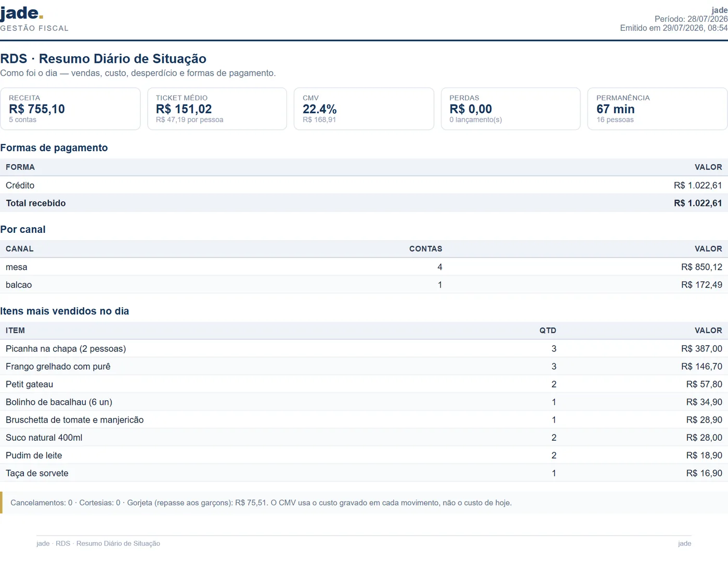
Task: Click the 'Taça de sorvete' item
Action: coord(37,473)
